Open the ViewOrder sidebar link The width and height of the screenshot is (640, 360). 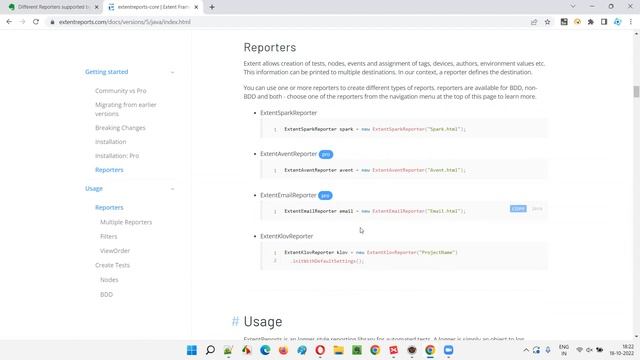point(115,251)
